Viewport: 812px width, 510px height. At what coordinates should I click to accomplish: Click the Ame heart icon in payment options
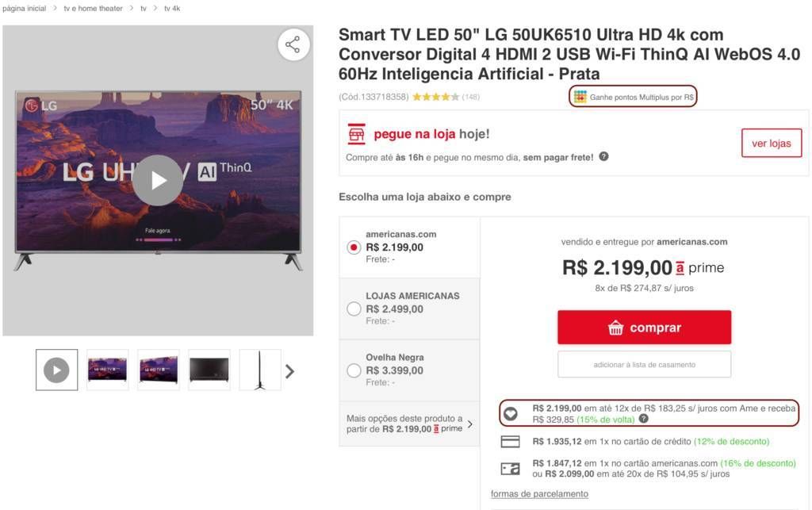[x=511, y=414]
